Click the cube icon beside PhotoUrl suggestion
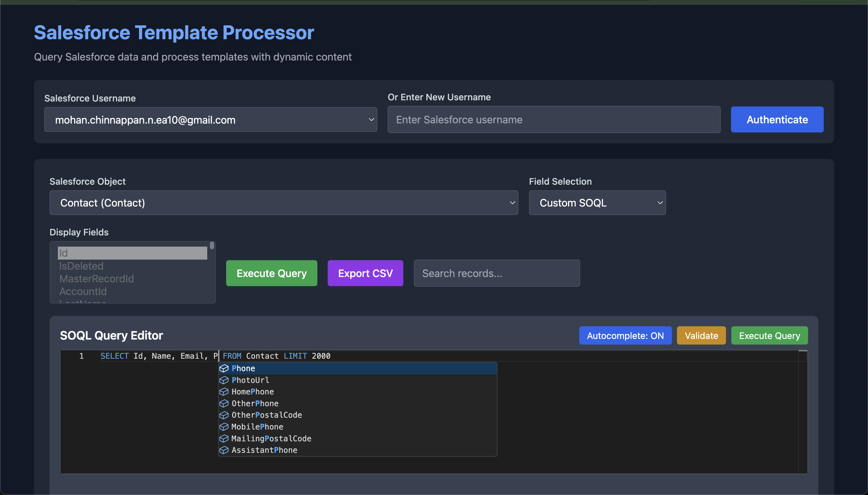This screenshot has width=868, height=495. click(224, 380)
